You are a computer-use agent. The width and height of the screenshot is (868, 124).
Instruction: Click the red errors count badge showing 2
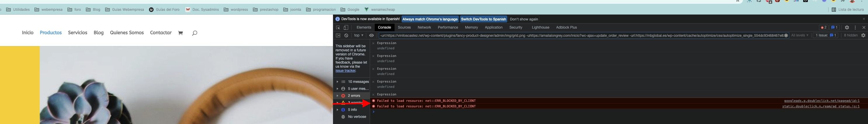(x=823, y=28)
